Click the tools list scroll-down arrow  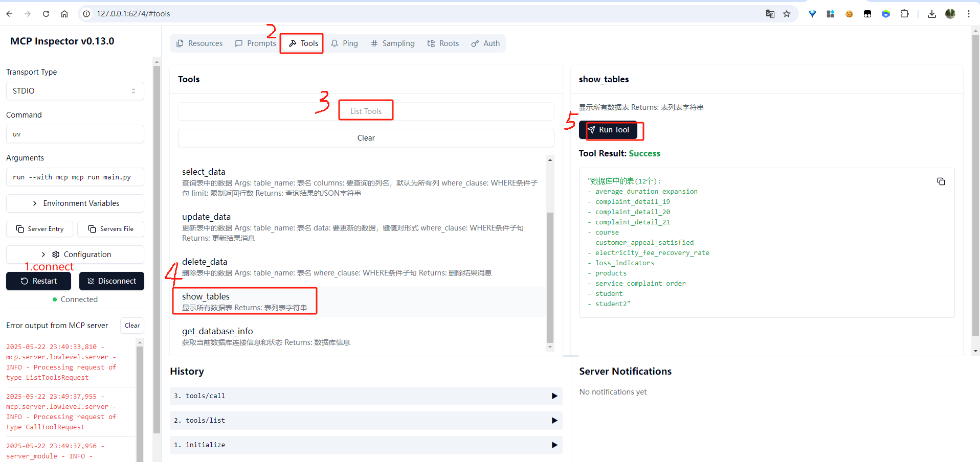point(550,347)
